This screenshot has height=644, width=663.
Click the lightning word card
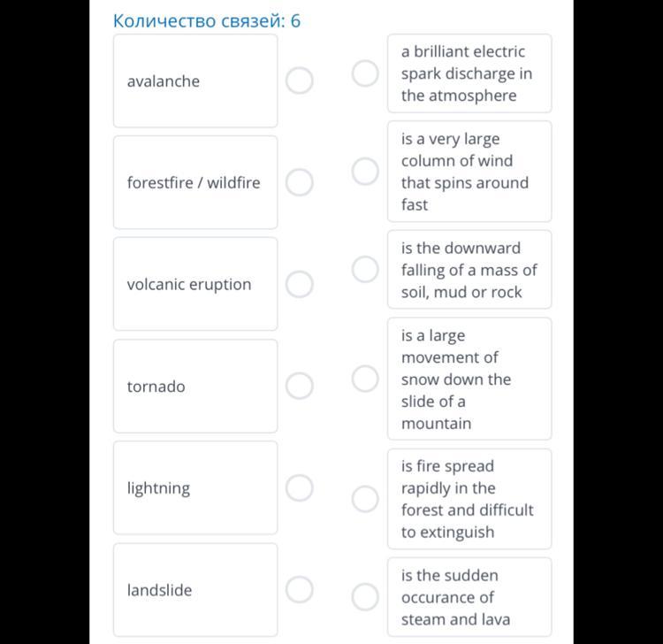[x=194, y=488]
